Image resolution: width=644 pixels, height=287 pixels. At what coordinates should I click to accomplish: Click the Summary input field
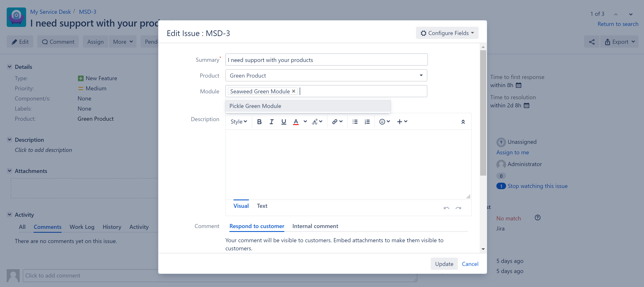click(x=326, y=60)
